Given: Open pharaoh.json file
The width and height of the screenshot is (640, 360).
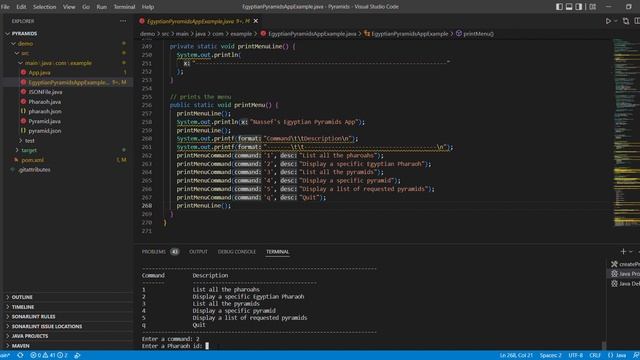Looking at the screenshot, I should click(x=45, y=111).
